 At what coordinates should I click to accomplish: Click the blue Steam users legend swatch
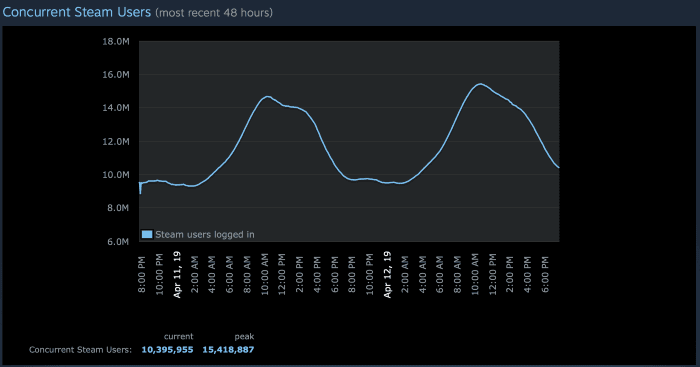(x=147, y=234)
